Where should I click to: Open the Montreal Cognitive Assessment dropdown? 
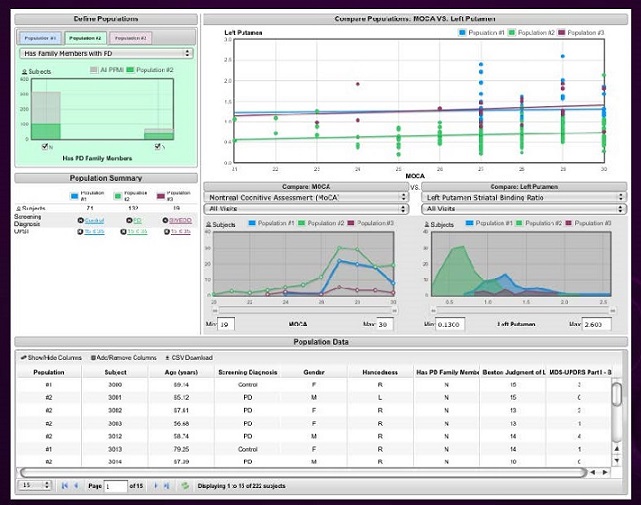click(x=307, y=197)
